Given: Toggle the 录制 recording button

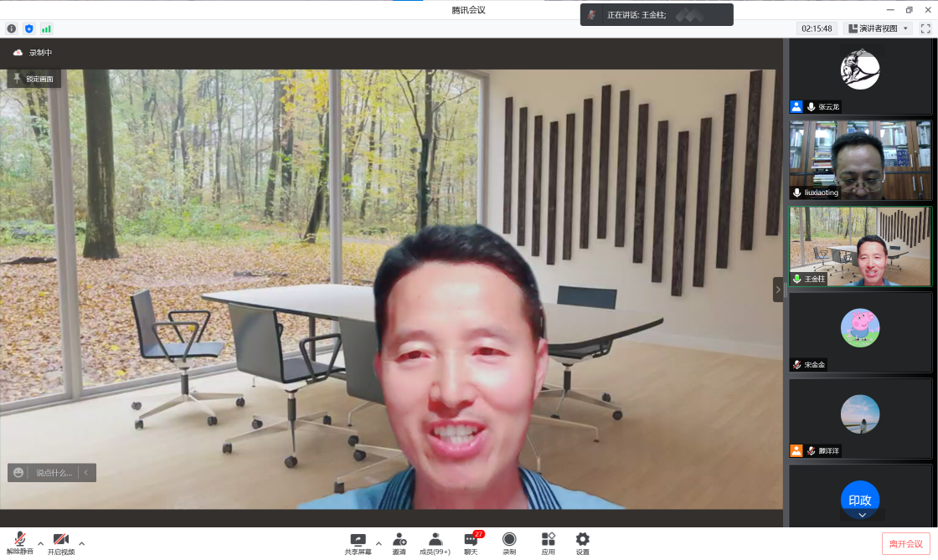Looking at the screenshot, I should click(509, 543).
